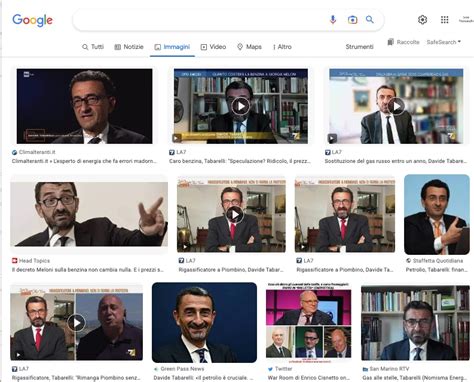Click the Google logo
474x382 pixels.
(x=32, y=20)
